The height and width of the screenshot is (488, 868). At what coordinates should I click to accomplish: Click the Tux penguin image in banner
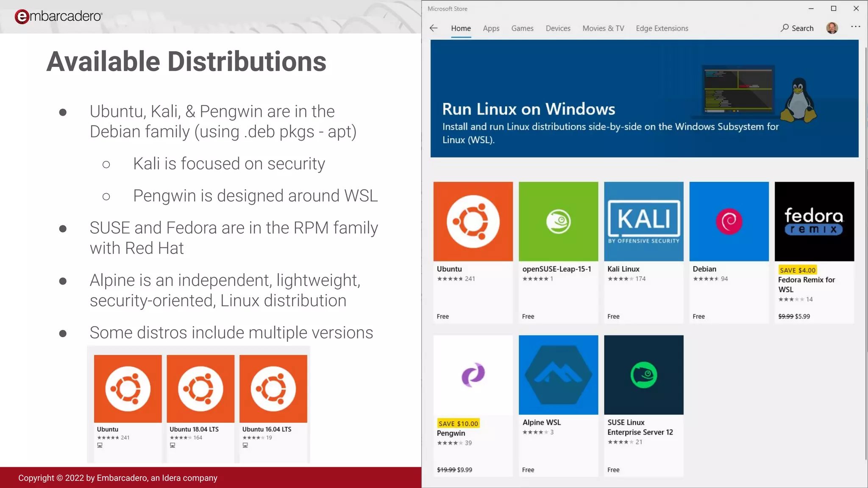click(798, 100)
